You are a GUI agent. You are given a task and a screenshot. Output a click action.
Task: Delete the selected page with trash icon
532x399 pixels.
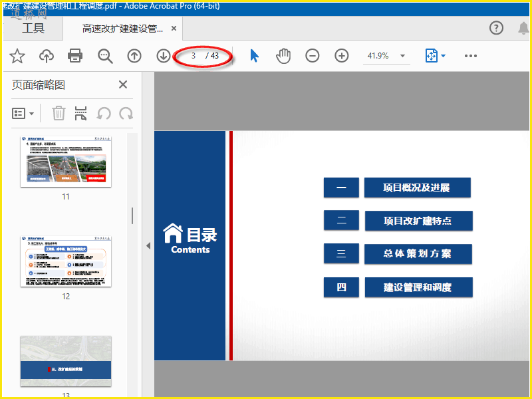tap(59, 113)
